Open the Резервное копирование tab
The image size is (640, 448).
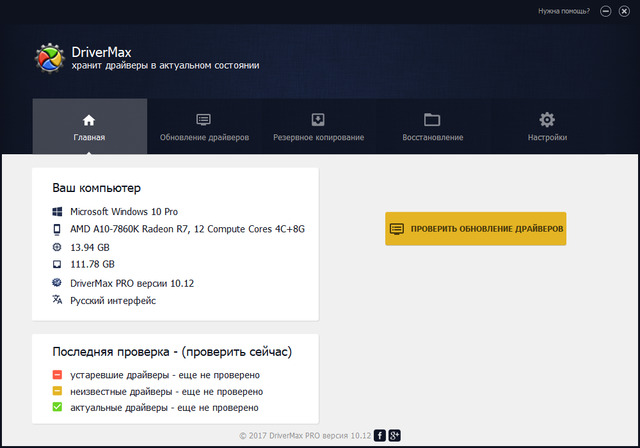point(318,127)
